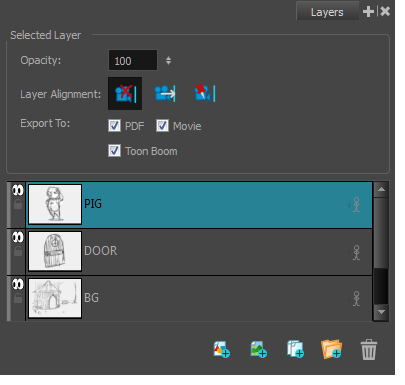405x385 pixels.
Task: Click the PIG layer animation figure icon
Action: tap(356, 205)
